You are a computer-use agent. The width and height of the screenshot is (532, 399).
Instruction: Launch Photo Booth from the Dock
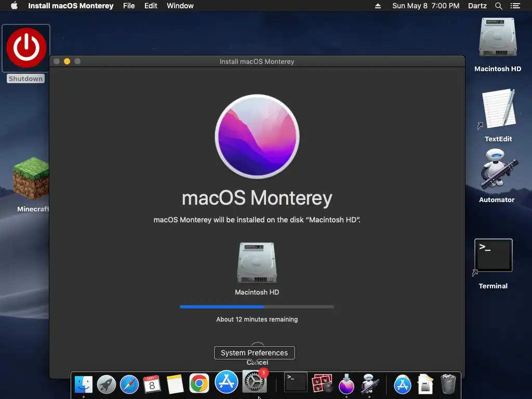pos(322,383)
